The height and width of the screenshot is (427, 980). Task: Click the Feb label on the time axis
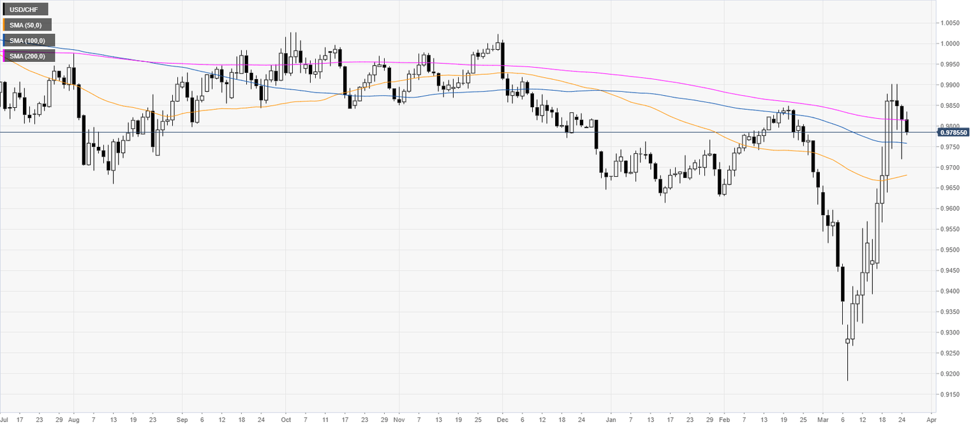click(724, 421)
